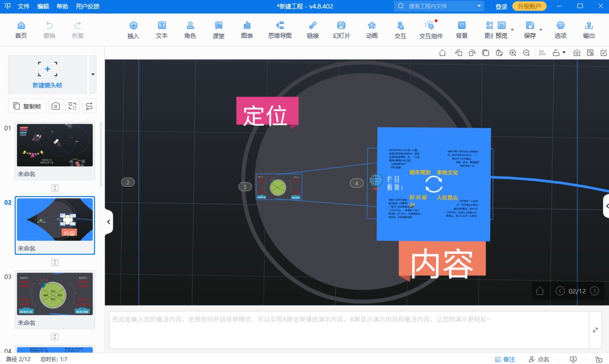This screenshot has width=609, height=364.
Task: Open the 插入 insert tool
Action: 133,30
